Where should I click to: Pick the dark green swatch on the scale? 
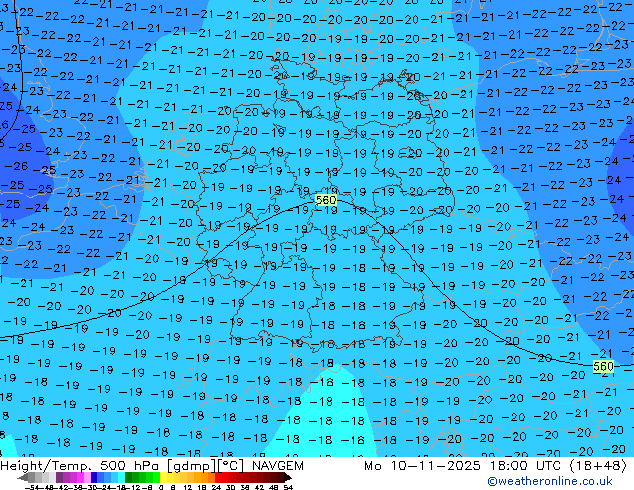point(129,477)
